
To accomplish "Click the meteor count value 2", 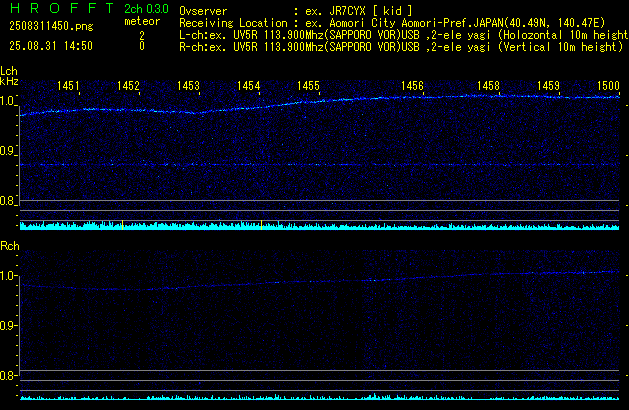I will [x=142, y=35].
